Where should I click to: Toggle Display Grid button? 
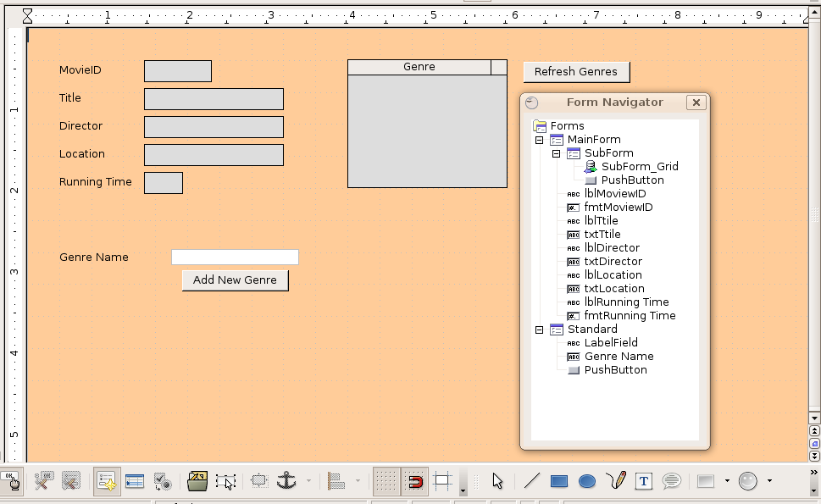(x=386, y=481)
